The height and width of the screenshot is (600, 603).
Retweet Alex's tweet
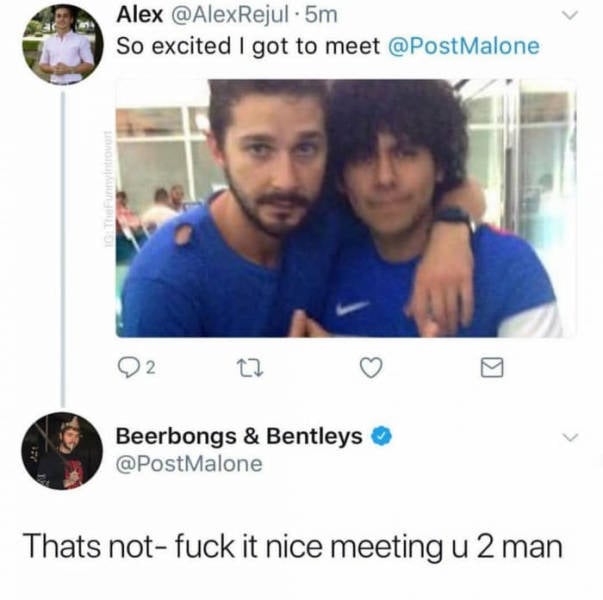(248, 370)
